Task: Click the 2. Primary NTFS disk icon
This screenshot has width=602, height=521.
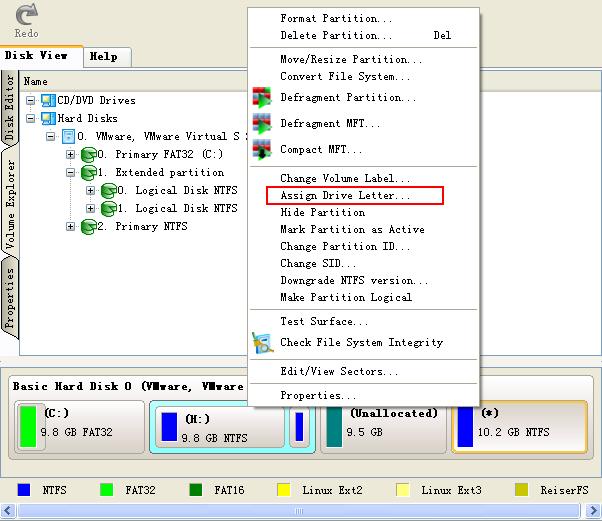Action: [89, 227]
